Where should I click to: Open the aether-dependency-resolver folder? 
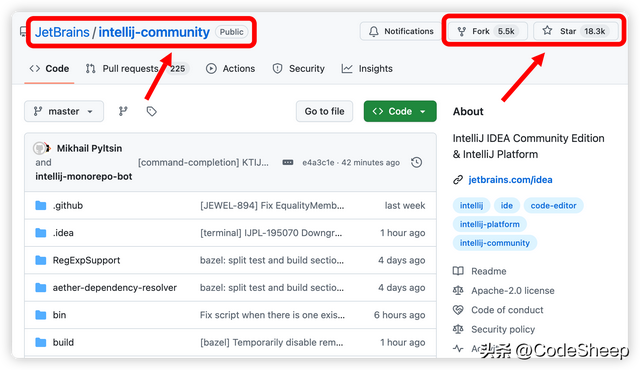[x=115, y=288]
